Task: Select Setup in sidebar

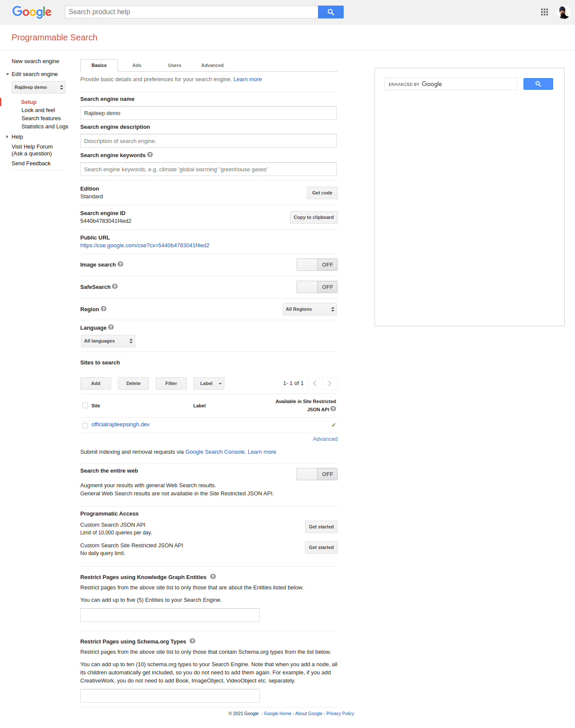Action: (29, 102)
